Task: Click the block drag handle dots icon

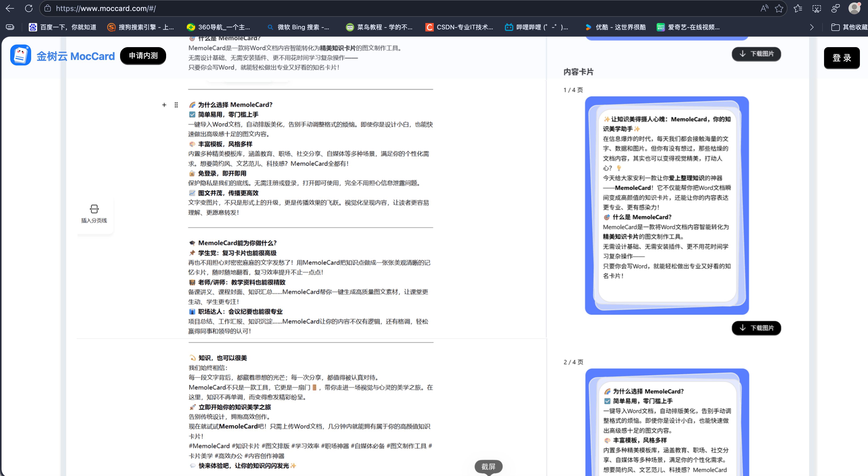Action: click(176, 105)
